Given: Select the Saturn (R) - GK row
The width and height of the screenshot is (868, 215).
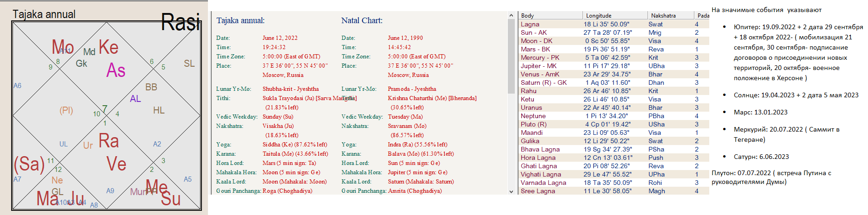Looking at the screenshot, I should [x=614, y=82].
